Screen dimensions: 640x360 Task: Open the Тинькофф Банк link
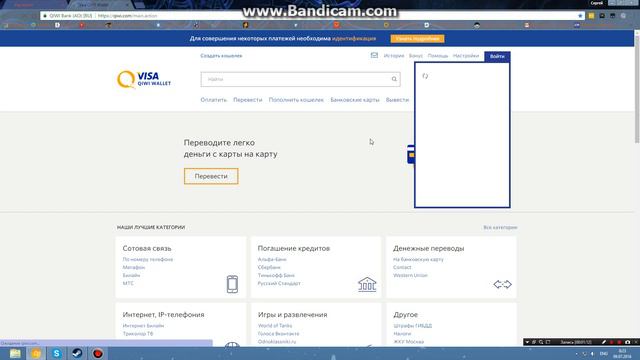276,275
